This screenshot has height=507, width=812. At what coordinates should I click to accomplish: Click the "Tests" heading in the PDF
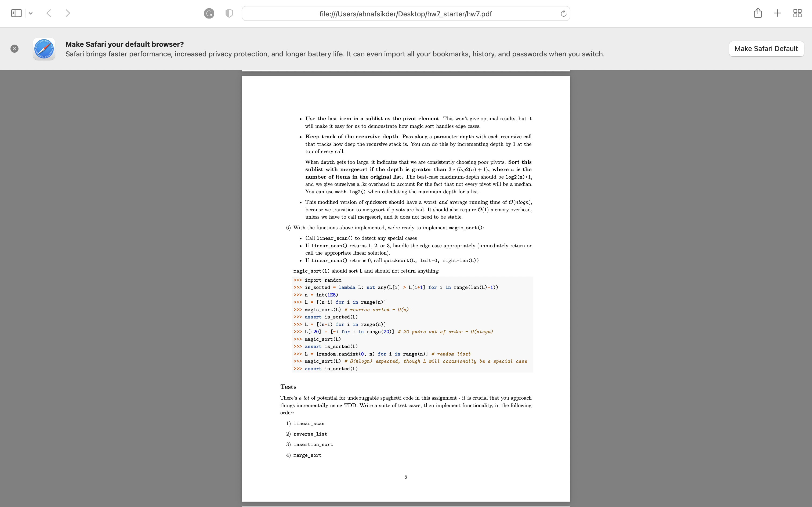point(288,387)
